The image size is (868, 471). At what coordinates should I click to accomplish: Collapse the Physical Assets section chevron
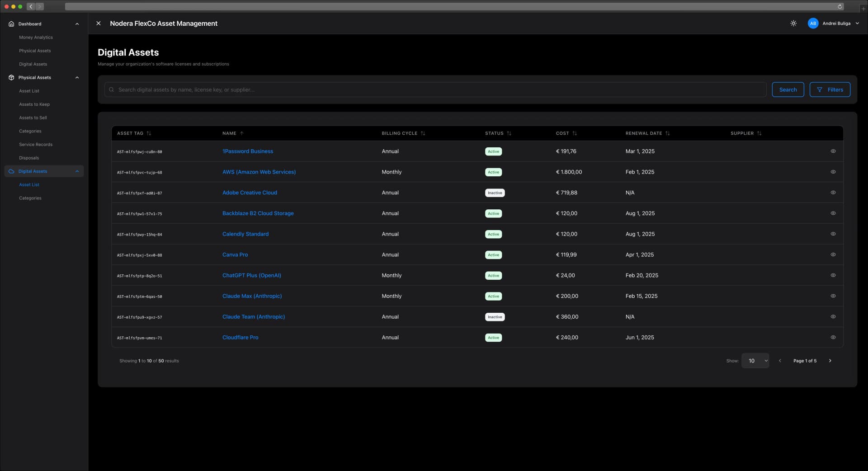click(x=77, y=78)
